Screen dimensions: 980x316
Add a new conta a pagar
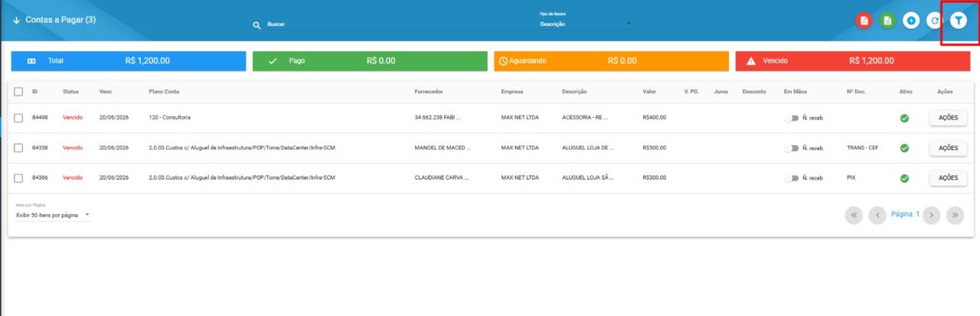pos(911,21)
